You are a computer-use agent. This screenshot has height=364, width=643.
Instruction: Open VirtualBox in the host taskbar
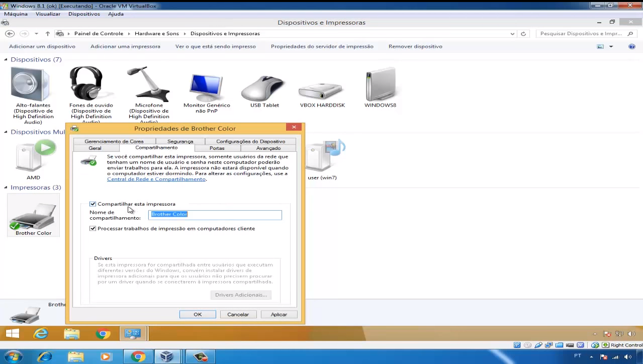(167, 356)
